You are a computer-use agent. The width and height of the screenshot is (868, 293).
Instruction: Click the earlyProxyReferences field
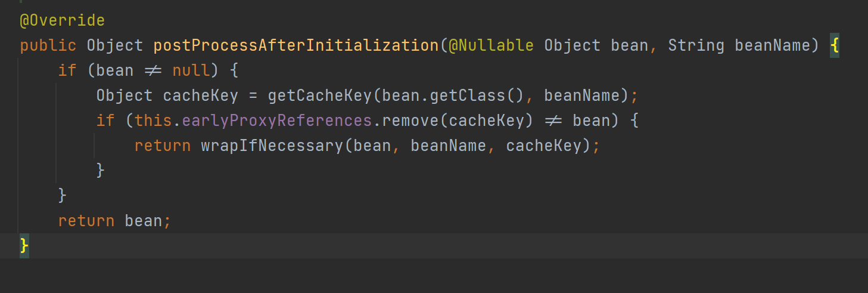[x=277, y=121]
